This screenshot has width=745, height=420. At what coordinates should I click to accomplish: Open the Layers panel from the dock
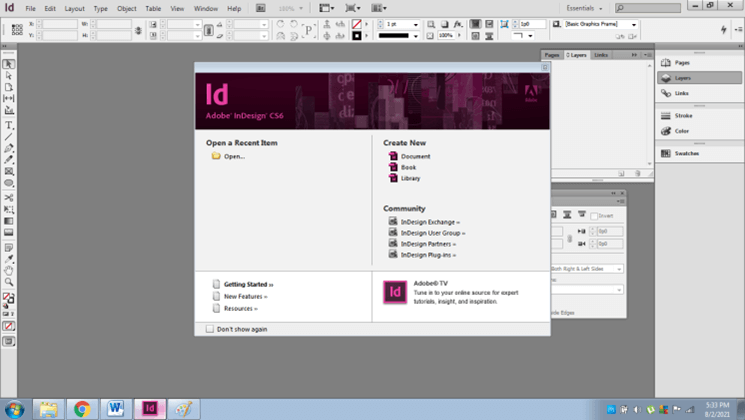[x=699, y=78]
